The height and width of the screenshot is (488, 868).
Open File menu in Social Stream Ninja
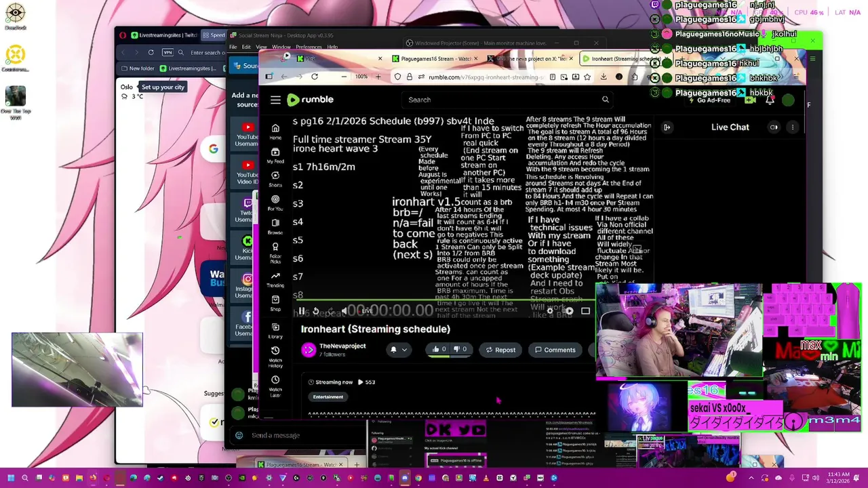point(233,47)
